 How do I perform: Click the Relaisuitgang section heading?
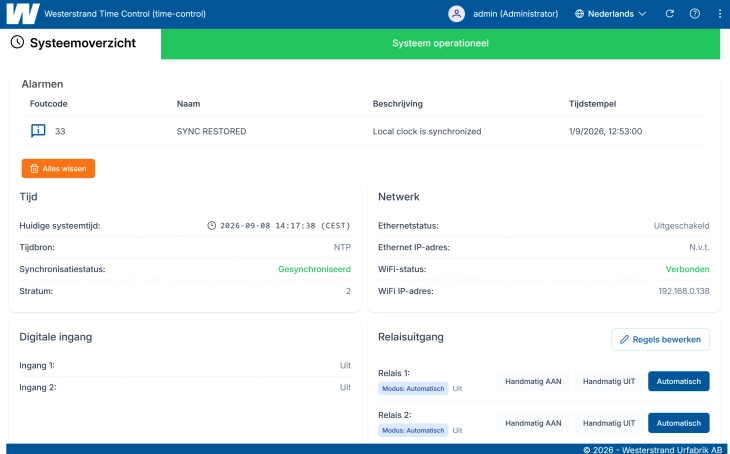click(411, 337)
